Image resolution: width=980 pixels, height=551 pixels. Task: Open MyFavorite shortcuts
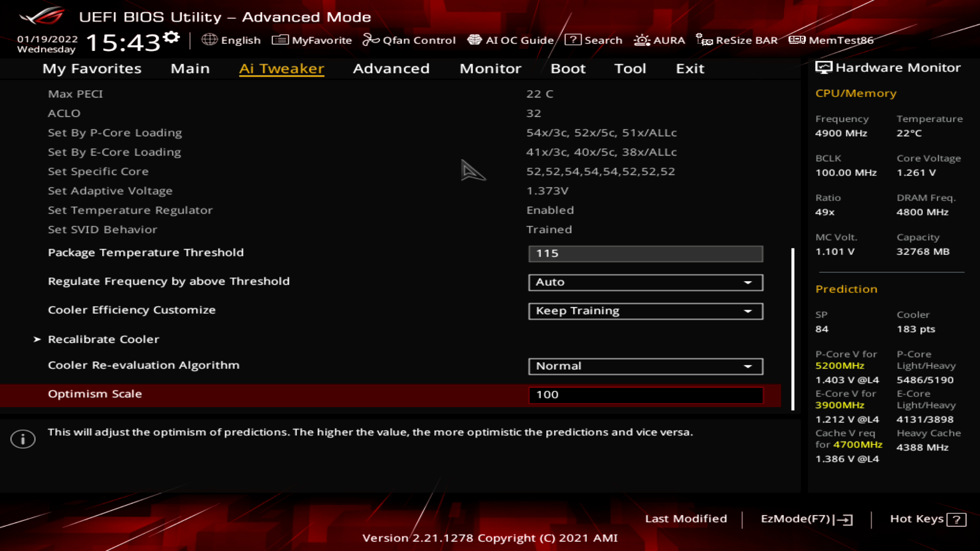pyautogui.click(x=312, y=40)
